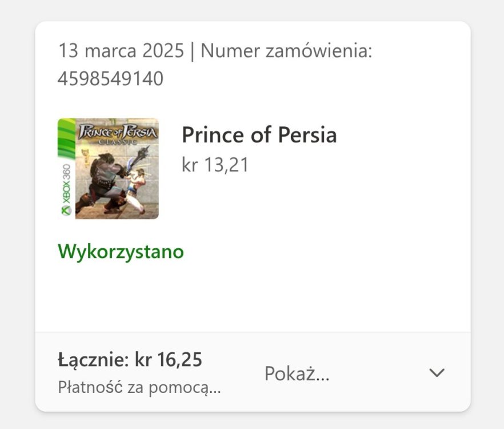Click the green Wykorzystano status
This screenshot has width=504, height=429.
click(121, 251)
